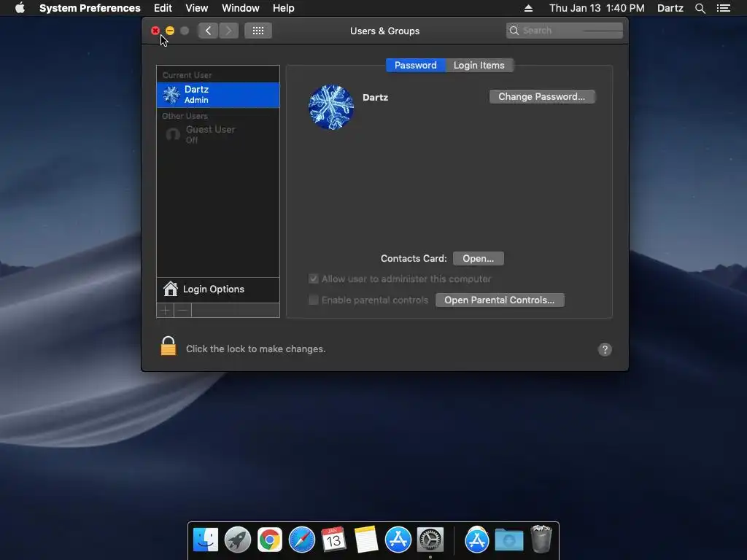Viewport: 747px width, 560px height.
Task: Go forward with the right chevron button
Action: (x=228, y=31)
